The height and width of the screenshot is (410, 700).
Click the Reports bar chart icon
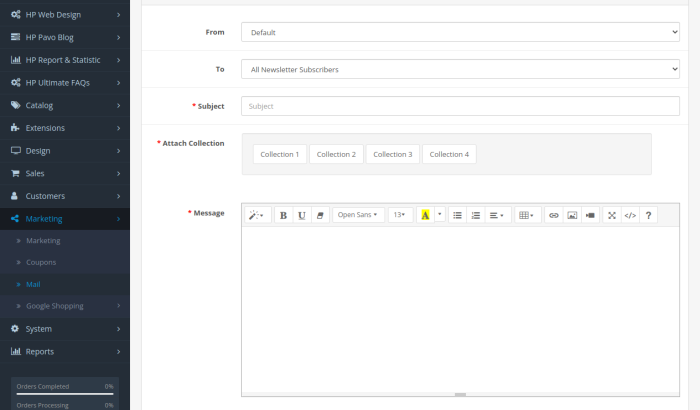(16, 351)
